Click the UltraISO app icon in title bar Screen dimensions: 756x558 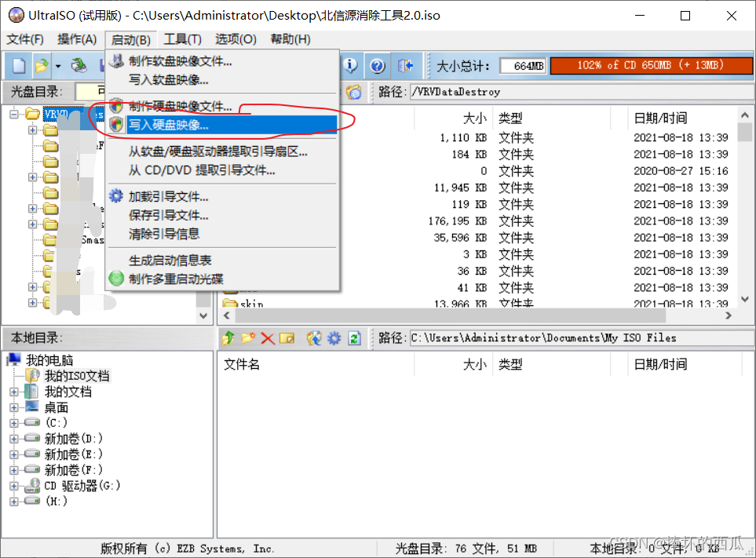(x=16, y=16)
